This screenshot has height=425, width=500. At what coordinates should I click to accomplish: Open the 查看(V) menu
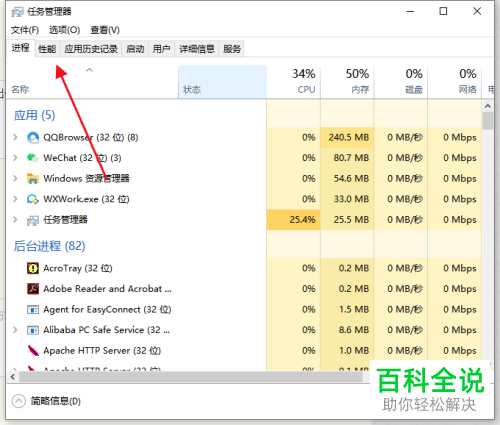coord(105,30)
